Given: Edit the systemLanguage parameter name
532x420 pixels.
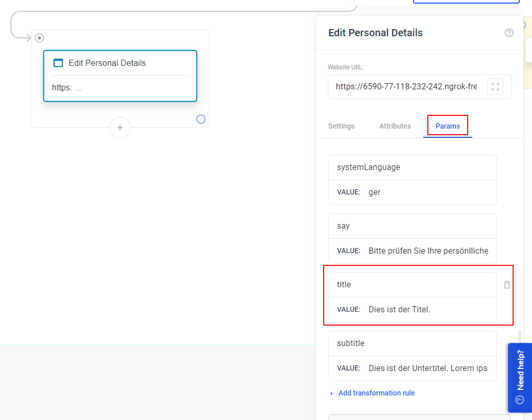Looking at the screenshot, I should pyautogui.click(x=412, y=167).
